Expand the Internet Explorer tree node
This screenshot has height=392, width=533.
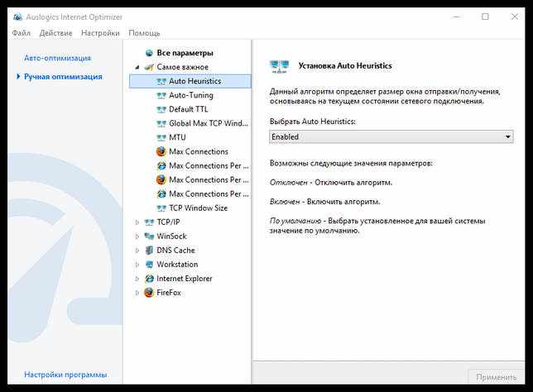pyautogui.click(x=137, y=279)
